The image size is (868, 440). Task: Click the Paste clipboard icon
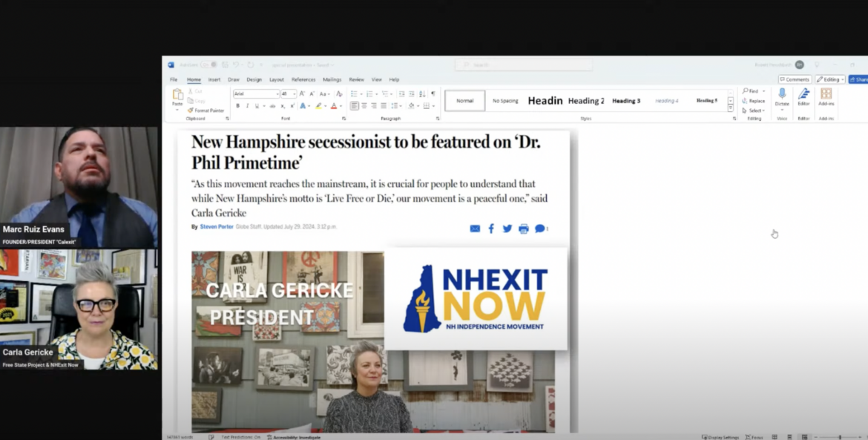click(x=177, y=95)
